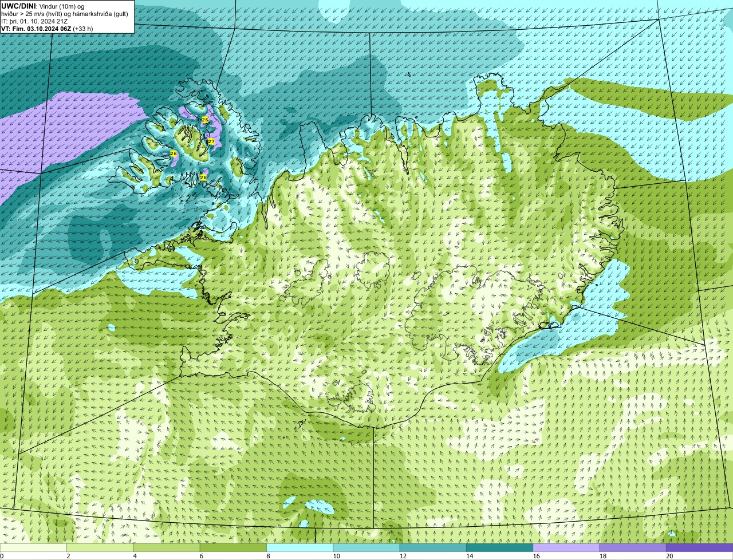Pick the 6–8 m/s dark green legend swatch
This screenshot has width=733, height=560.
233,548
